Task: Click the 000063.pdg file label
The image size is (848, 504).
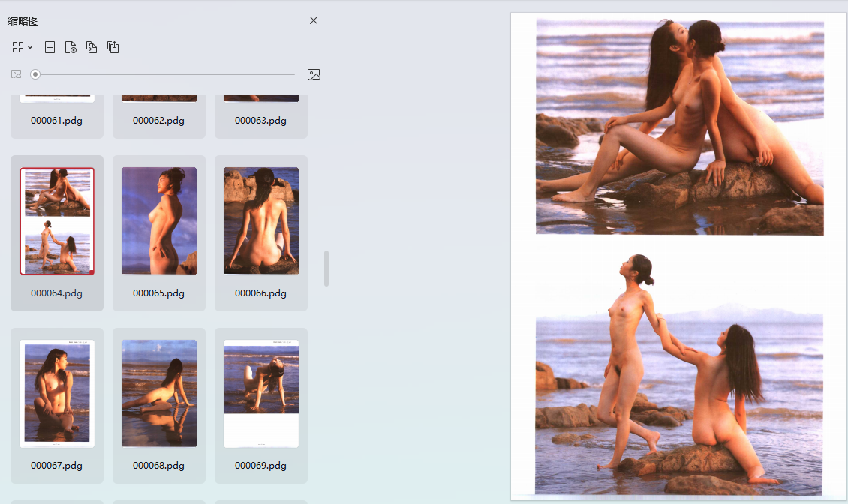Action: tap(261, 121)
